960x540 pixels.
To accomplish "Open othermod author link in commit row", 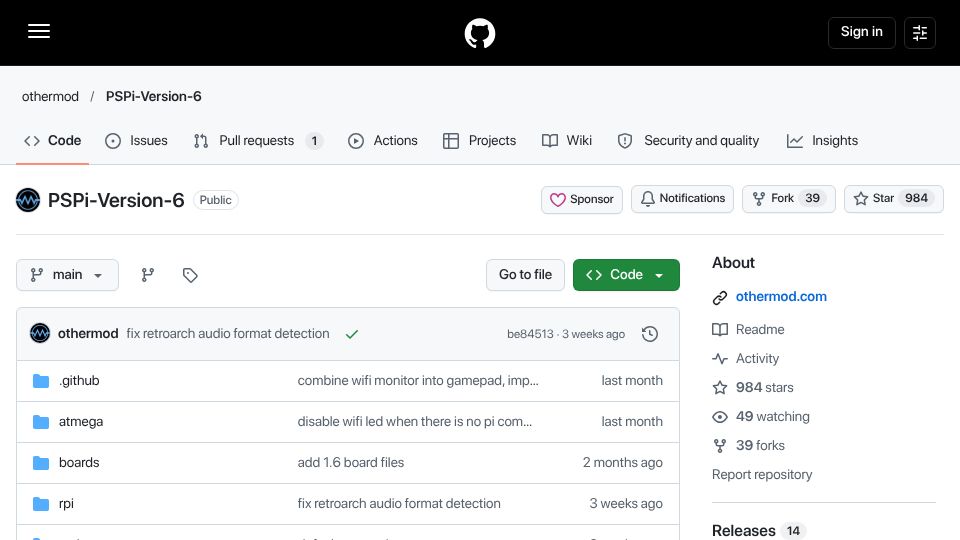I will click(x=88, y=334).
